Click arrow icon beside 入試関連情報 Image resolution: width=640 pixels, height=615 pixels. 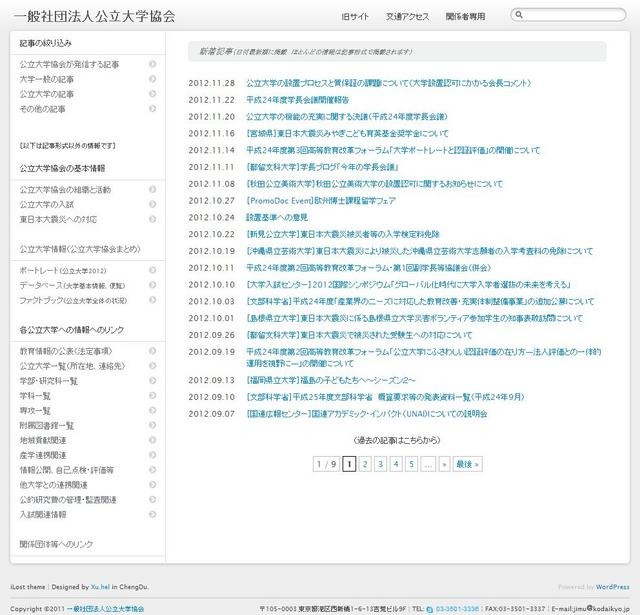pyautogui.click(x=152, y=514)
